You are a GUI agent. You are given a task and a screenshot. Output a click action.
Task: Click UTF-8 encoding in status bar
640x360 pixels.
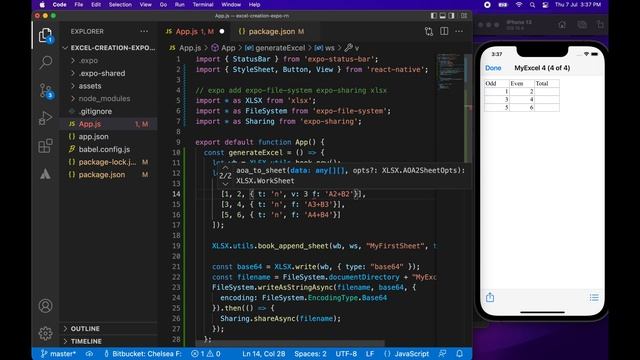[x=346, y=354]
